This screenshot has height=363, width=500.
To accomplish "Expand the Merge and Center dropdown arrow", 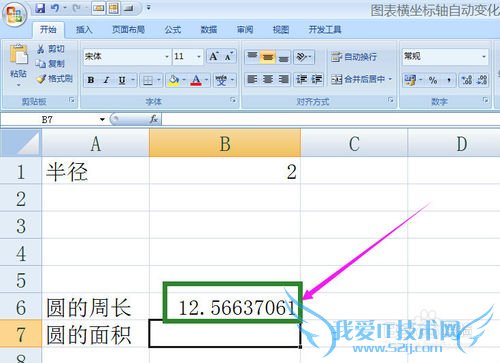I will pos(390,79).
